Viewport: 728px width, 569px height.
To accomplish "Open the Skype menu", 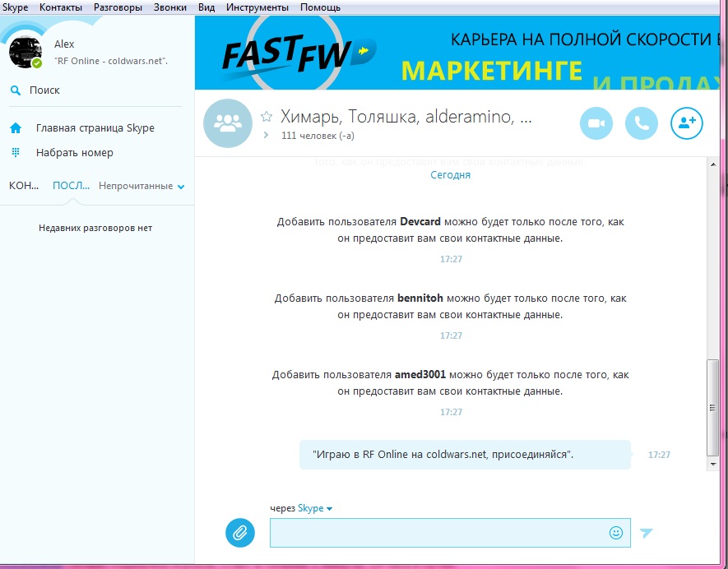I will 16,7.
